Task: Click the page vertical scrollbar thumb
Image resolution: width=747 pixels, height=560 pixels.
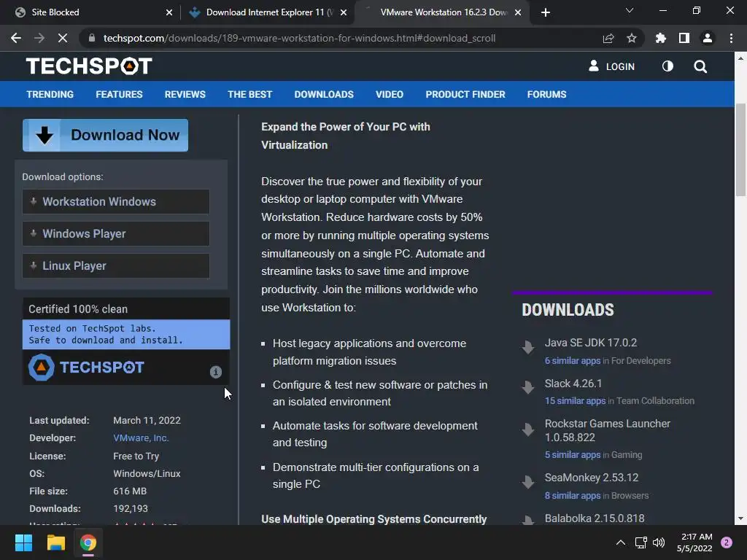Action: point(740,150)
